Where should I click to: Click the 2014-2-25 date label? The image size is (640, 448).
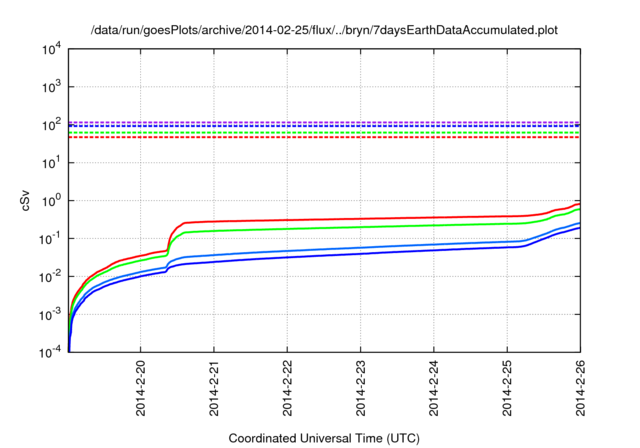point(507,388)
